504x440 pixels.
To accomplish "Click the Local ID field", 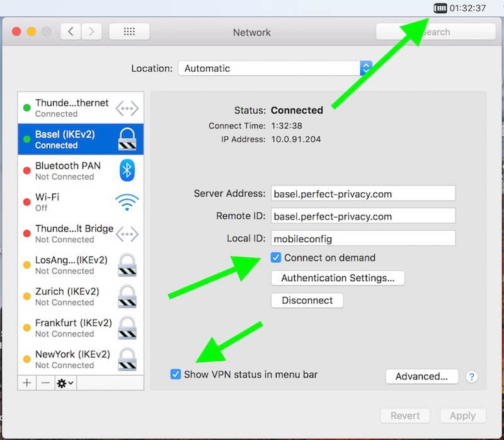I will (x=364, y=238).
